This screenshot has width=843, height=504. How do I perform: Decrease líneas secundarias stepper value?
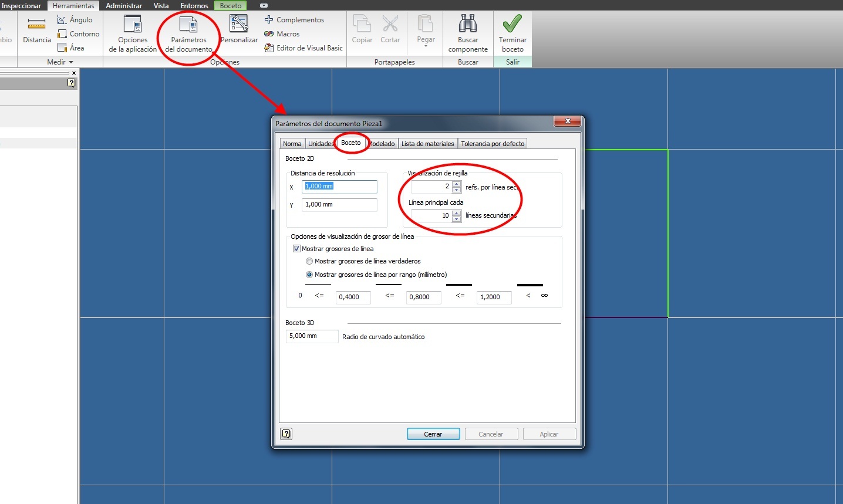(457, 219)
